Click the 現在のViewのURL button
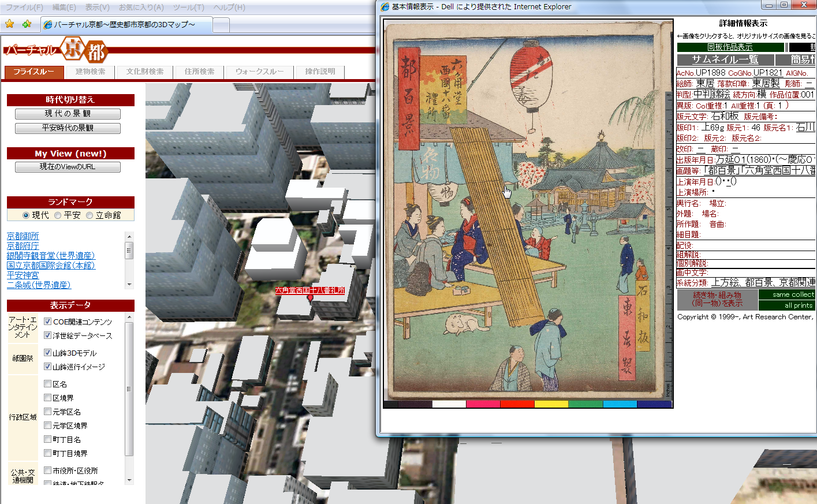Viewport: 817px width, 504px height. tap(68, 167)
